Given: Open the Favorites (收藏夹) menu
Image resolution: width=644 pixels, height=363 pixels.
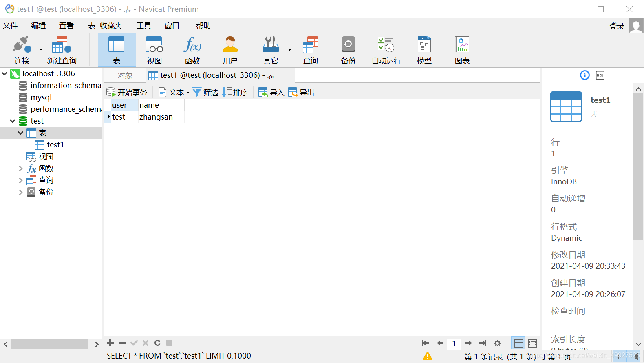Looking at the screenshot, I should [x=111, y=26].
